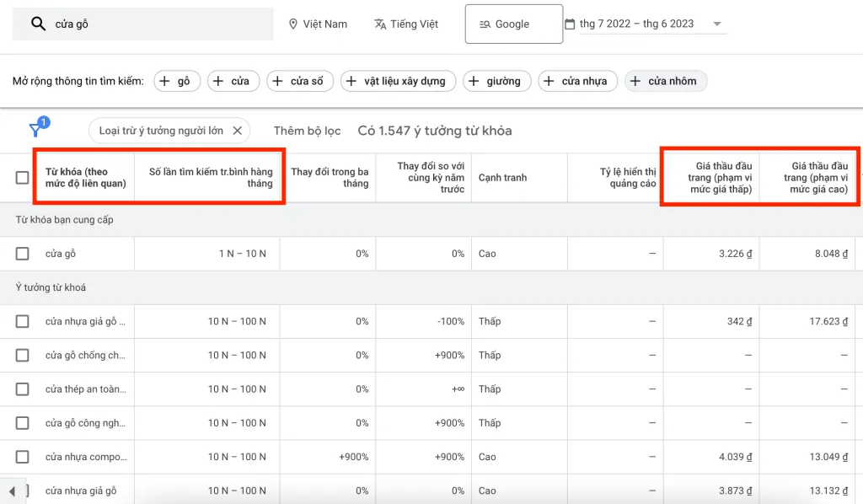863x504 pixels.
Task: Click the +∞ year change value
Action: [458, 389]
